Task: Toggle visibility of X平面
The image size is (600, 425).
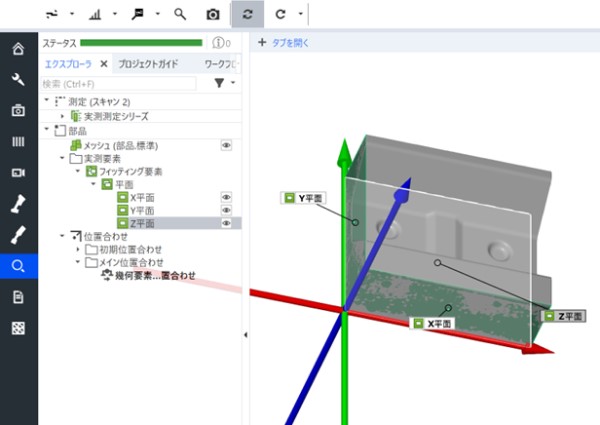Action: (x=226, y=197)
